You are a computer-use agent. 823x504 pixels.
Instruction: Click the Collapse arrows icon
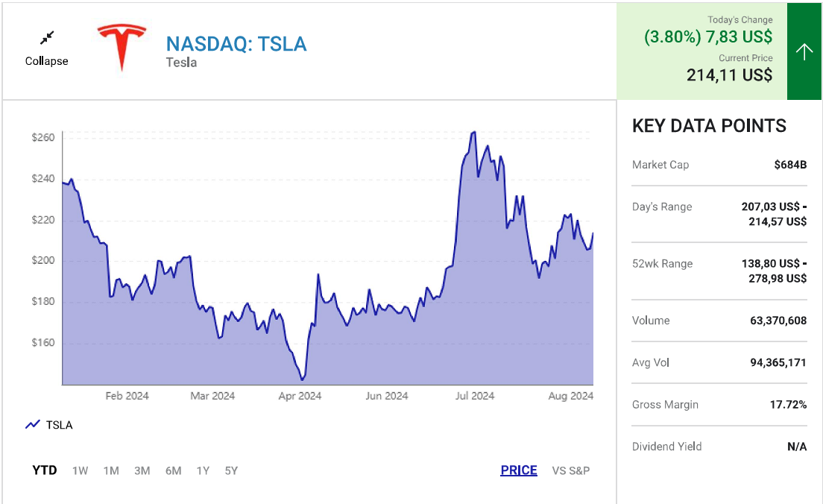coord(47,38)
